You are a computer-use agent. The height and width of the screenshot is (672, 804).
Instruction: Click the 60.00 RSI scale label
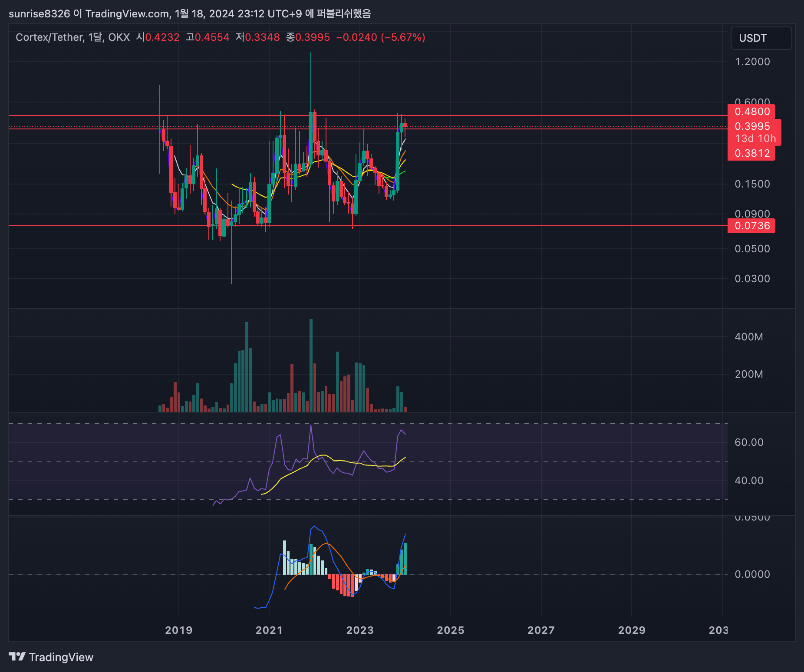(x=749, y=442)
